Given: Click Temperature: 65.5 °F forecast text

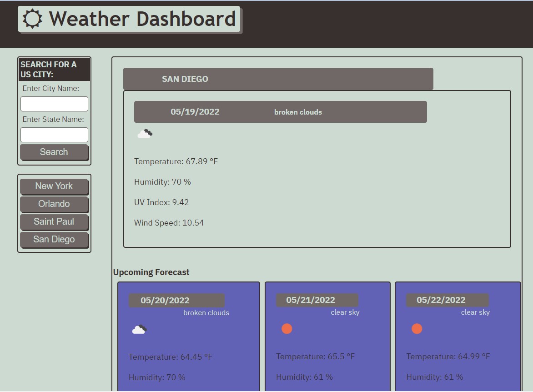Looking at the screenshot, I should (316, 357).
